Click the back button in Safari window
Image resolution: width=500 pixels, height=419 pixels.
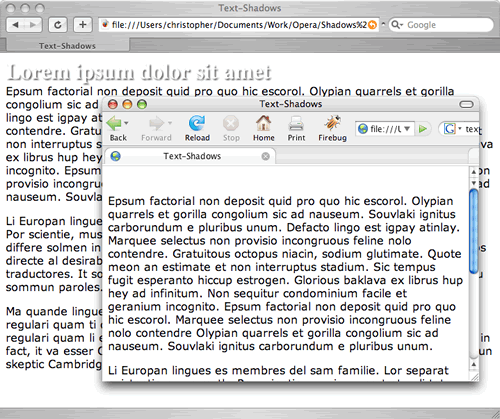pyautogui.click(x=16, y=25)
